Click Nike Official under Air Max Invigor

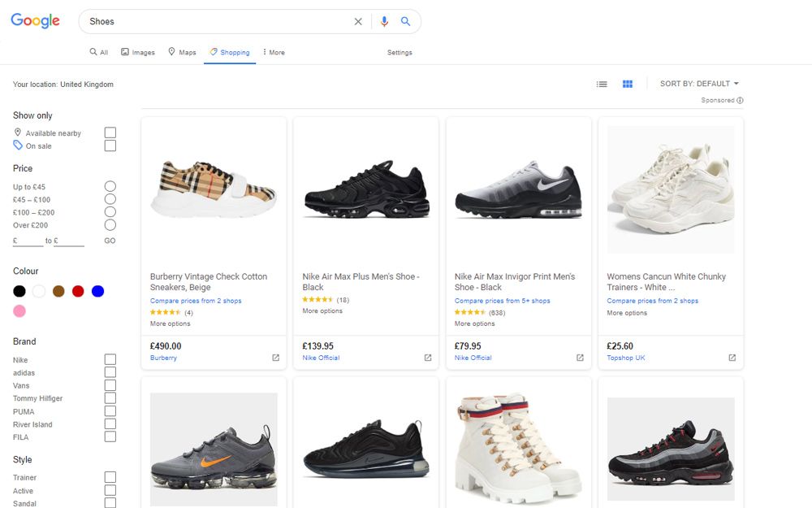473,358
